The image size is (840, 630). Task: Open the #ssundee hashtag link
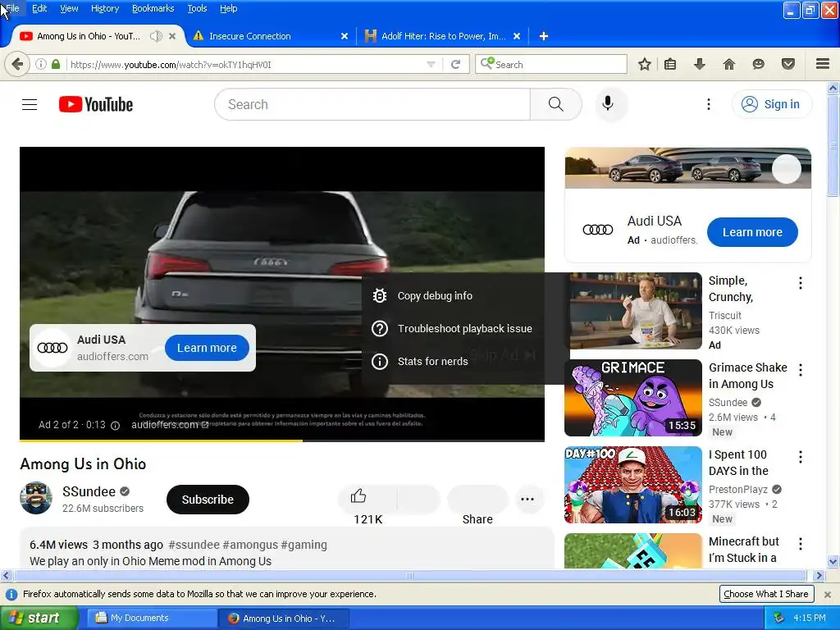[x=194, y=545]
